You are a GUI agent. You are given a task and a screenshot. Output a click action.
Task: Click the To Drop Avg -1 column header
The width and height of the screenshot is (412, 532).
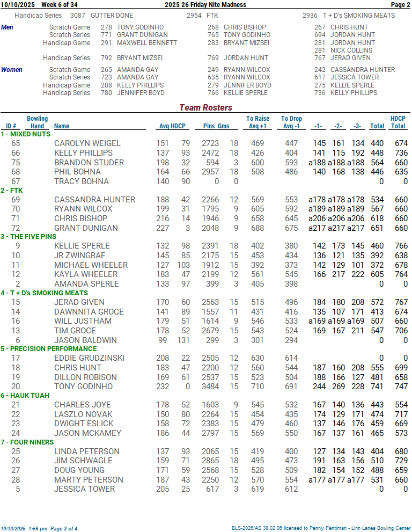(291, 122)
